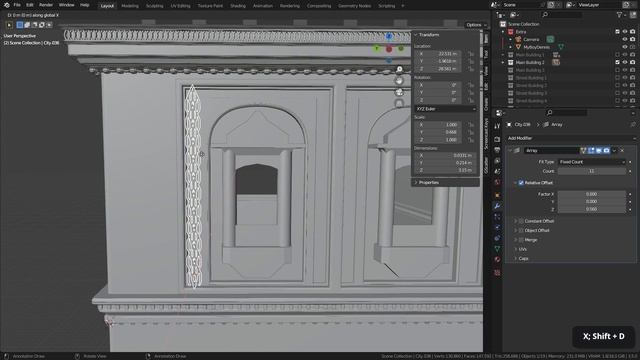Hide Main Building 2 with eye icon
Screen dimensions: 640x360
click(x=624, y=62)
